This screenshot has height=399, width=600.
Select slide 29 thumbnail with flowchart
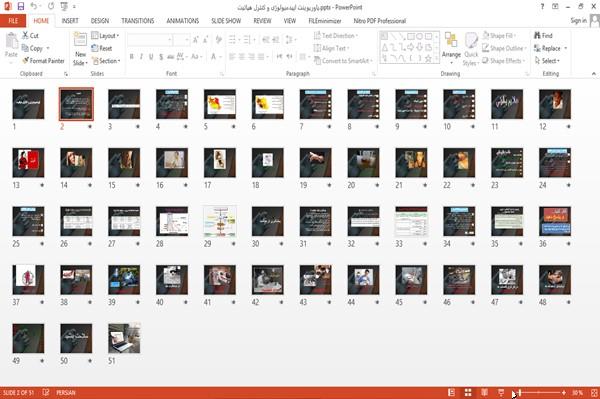coord(220,221)
